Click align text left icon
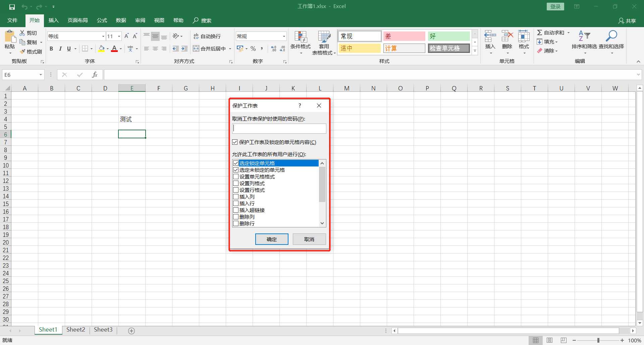This screenshot has width=644, height=345. 147,49
